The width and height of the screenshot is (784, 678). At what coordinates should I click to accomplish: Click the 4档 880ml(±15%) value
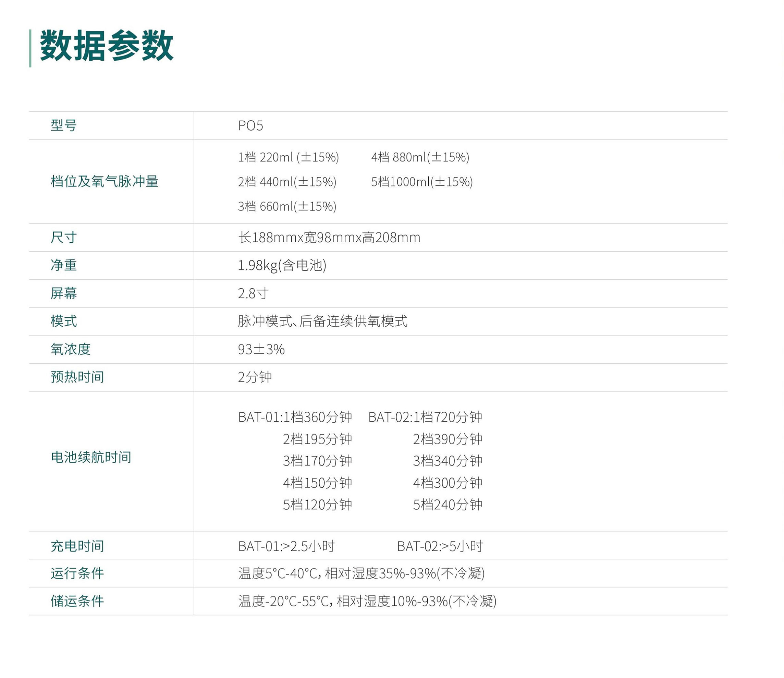(420, 157)
